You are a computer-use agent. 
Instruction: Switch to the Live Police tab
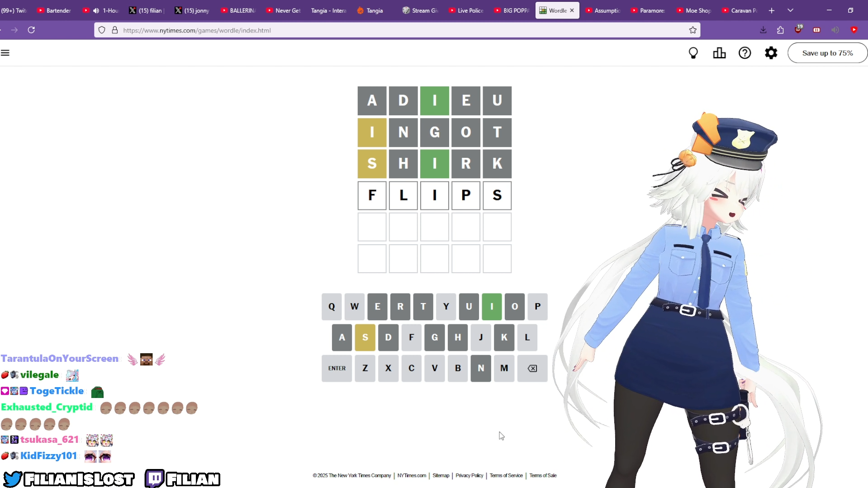coord(466,10)
